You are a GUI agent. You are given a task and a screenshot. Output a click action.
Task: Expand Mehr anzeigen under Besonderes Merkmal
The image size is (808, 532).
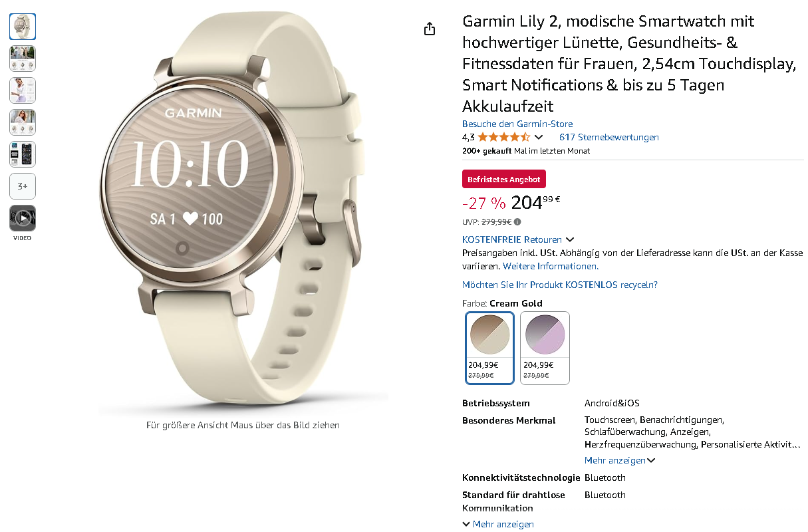(x=620, y=460)
